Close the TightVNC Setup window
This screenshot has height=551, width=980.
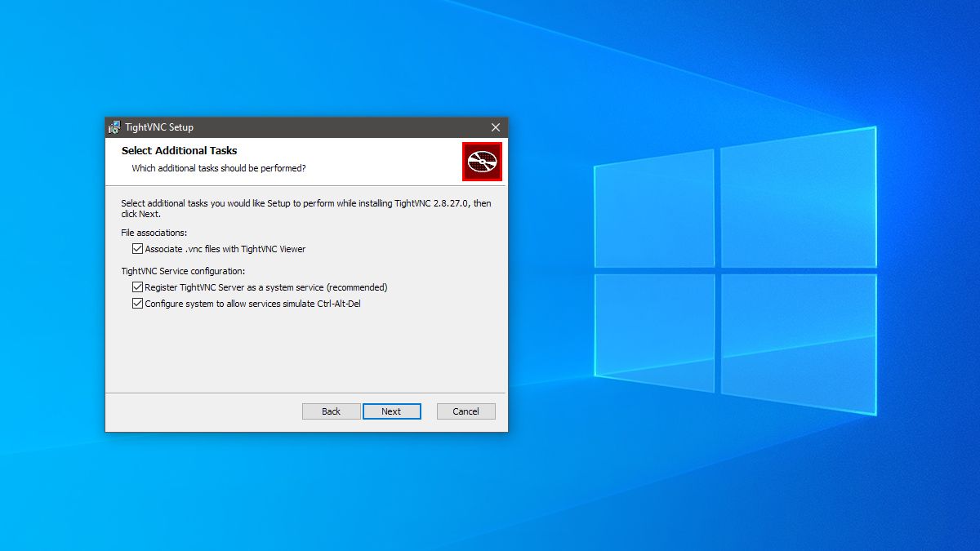point(496,127)
